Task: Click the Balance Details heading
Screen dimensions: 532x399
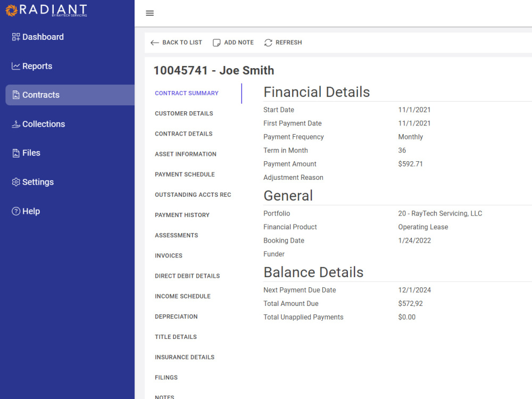Action: tap(313, 272)
